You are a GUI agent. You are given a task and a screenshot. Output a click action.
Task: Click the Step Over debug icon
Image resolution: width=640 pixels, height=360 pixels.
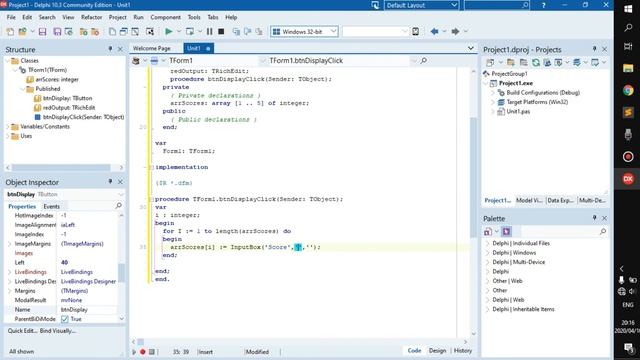tap(247, 31)
